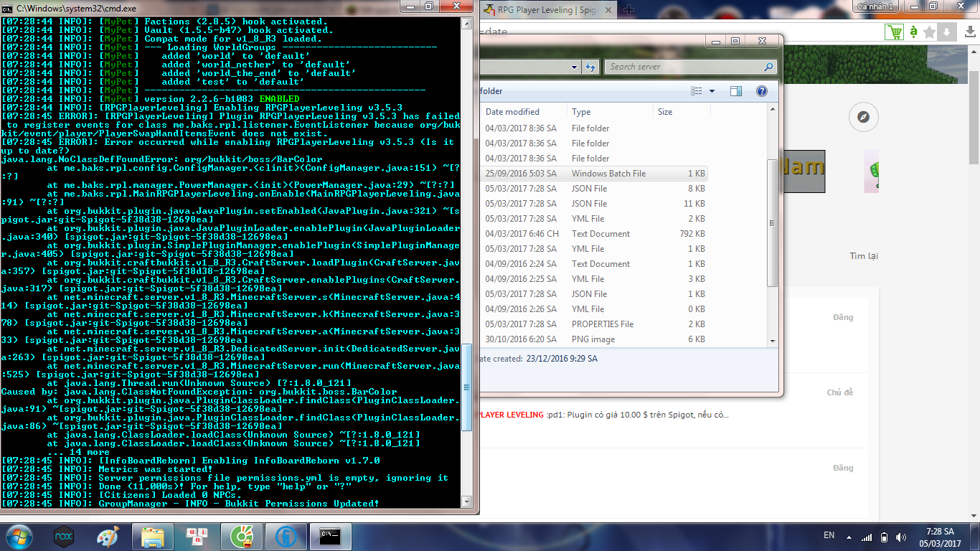Select the 2 KB YML File row
Screen dimensions: 980x551
coord(594,219)
